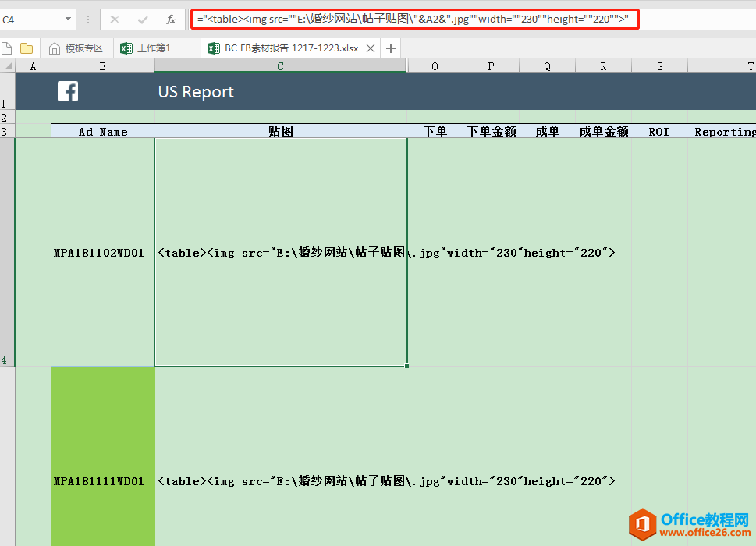
Task: Click the Ad Name header cell
Action: (x=103, y=132)
